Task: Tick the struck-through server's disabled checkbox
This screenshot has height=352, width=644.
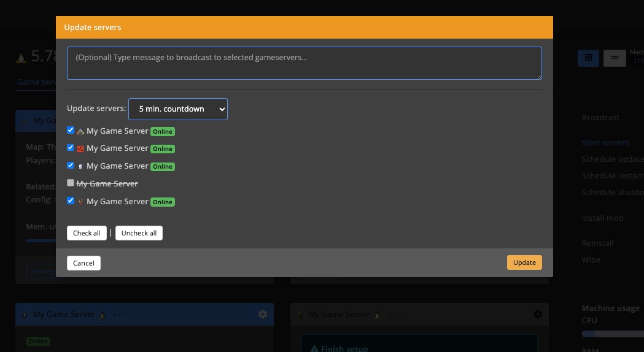Action: pyautogui.click(x=71, y=183)
